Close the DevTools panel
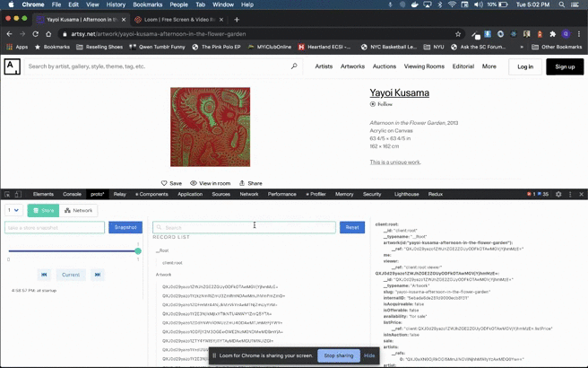 [581, 194]
